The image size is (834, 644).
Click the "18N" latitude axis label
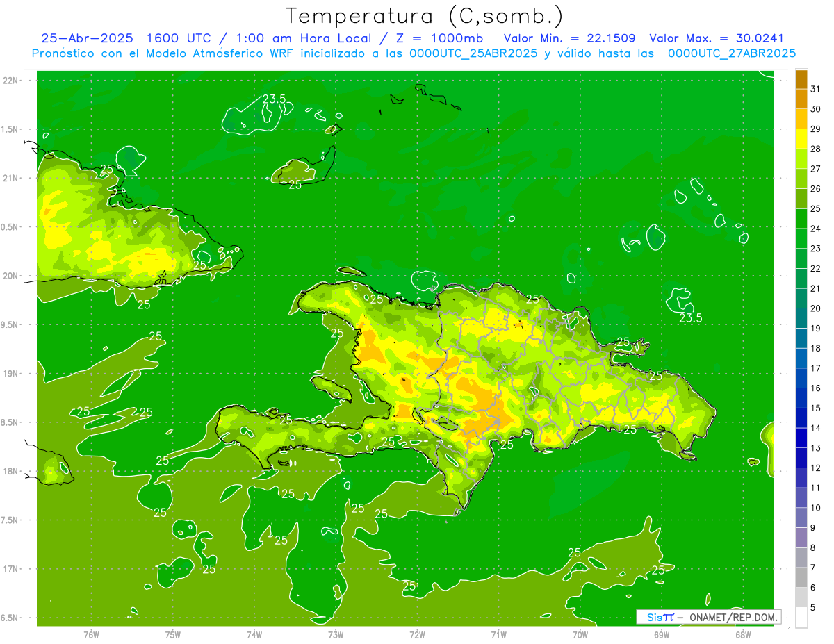point(12,471)
